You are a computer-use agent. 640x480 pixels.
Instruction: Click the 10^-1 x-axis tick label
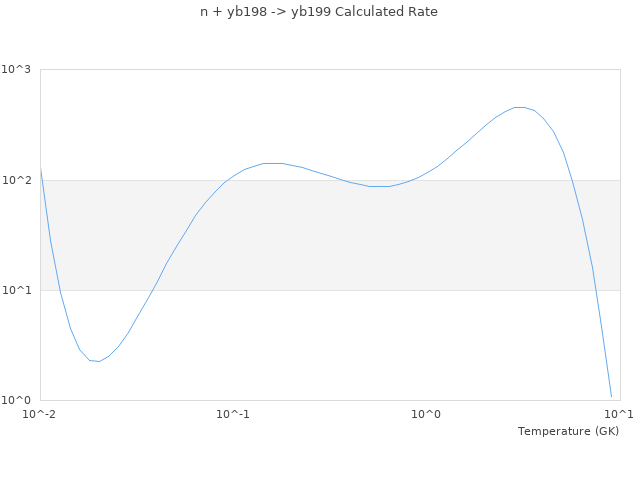coord(233,414)
